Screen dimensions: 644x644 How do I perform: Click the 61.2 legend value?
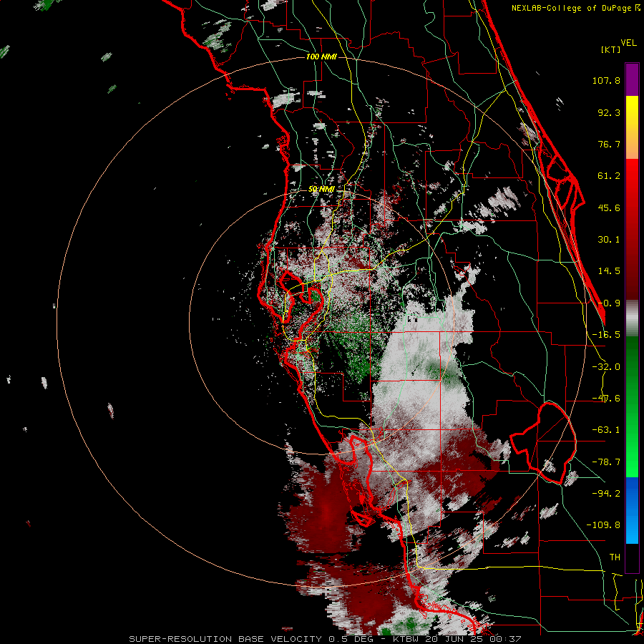tap(609, 176)
